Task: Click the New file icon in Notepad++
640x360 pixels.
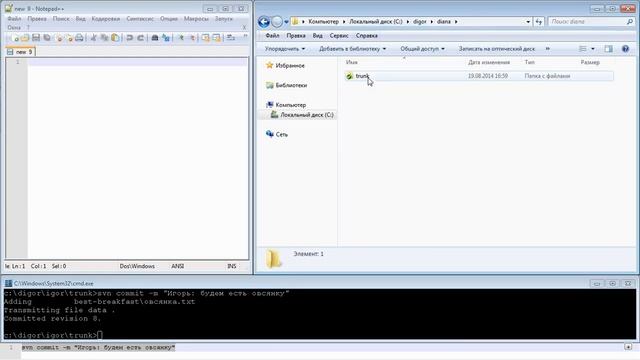Action: pos(15,38)
